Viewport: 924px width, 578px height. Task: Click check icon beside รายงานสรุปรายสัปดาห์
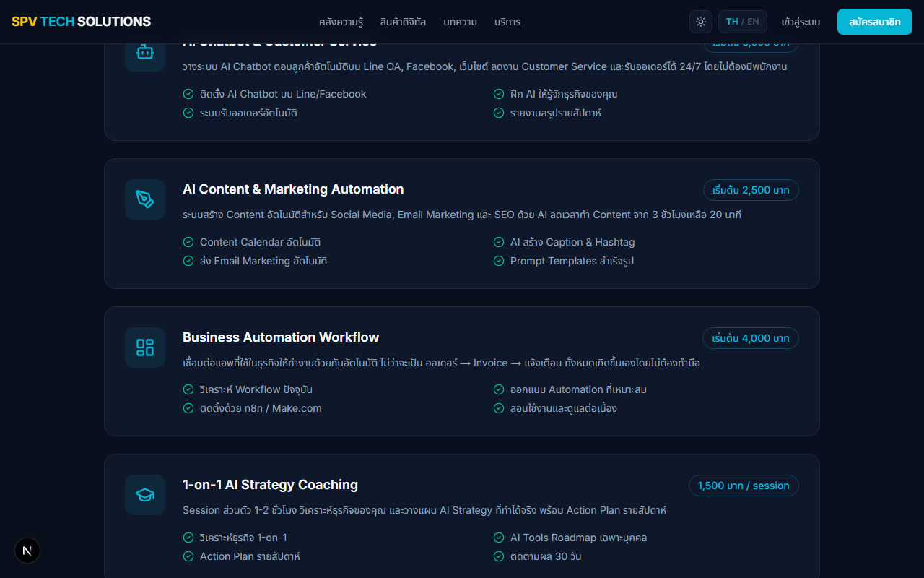tap(499, 113)
